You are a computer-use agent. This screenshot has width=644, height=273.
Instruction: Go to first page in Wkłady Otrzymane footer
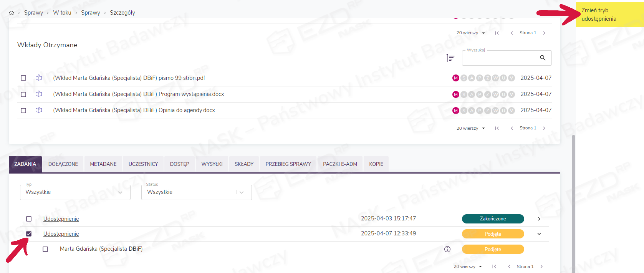click(x=497, y=128)
